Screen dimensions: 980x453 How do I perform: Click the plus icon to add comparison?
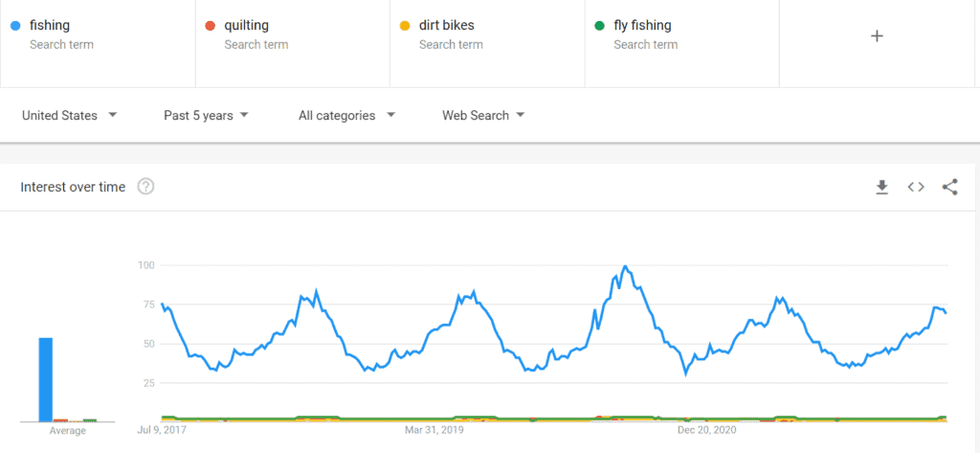(x=877, y=35)
